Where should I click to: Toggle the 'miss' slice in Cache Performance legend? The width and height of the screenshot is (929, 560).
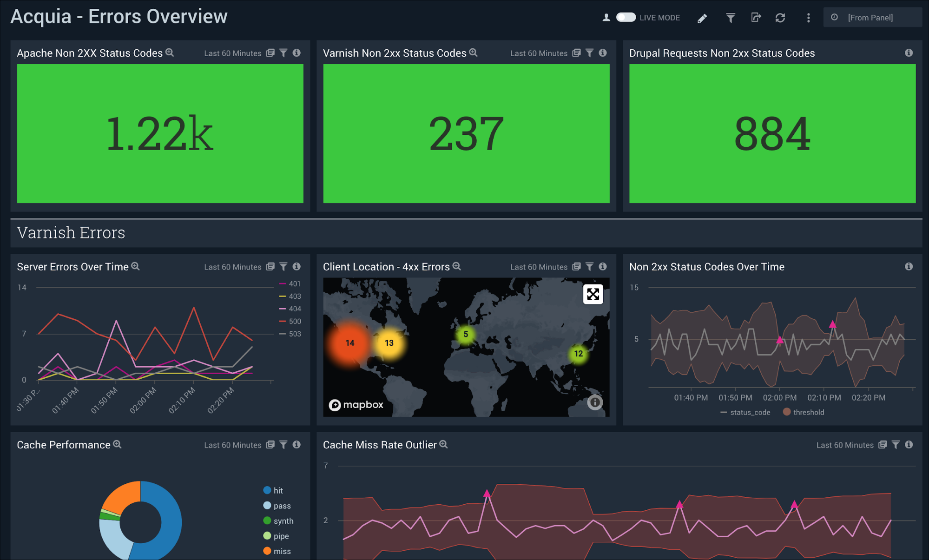pyautogui.click(x=277, y=551)
